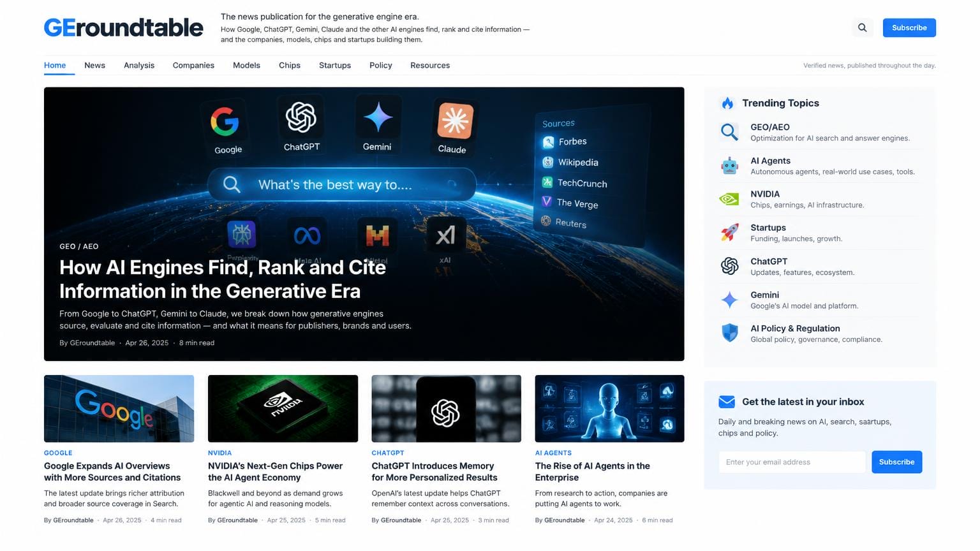Click the ChatGPT logo article thumbnail
This screenshot has width=980, height=551.
coord(446,409)
